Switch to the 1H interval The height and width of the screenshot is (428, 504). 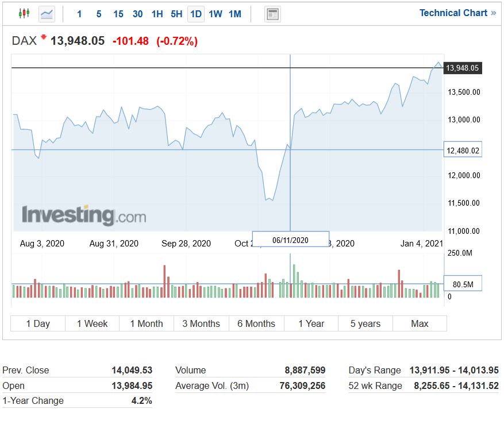157,14
